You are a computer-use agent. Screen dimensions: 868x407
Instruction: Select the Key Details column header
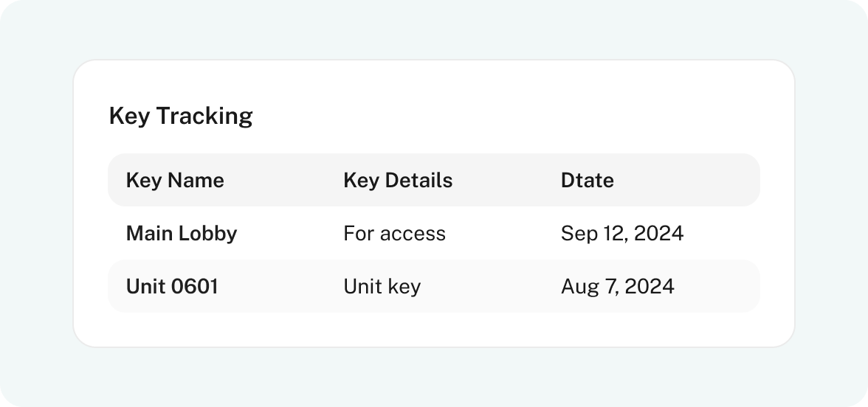pyautogui.click(x=398, y=180)
